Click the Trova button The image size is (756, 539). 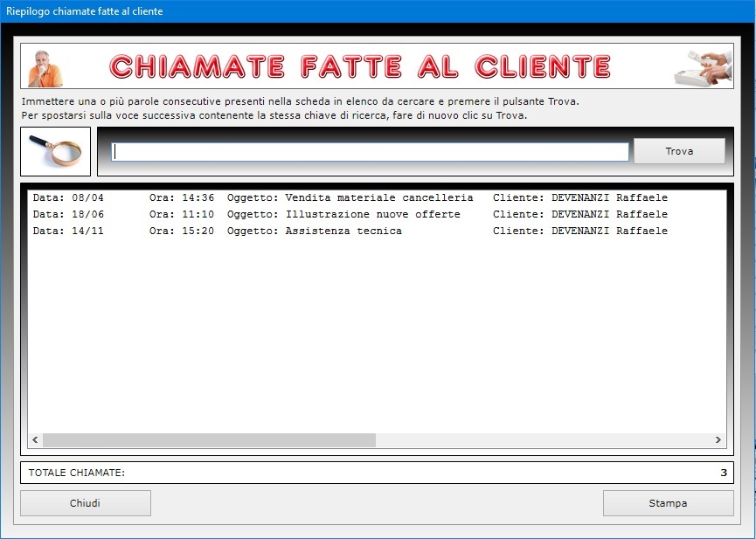679,151
